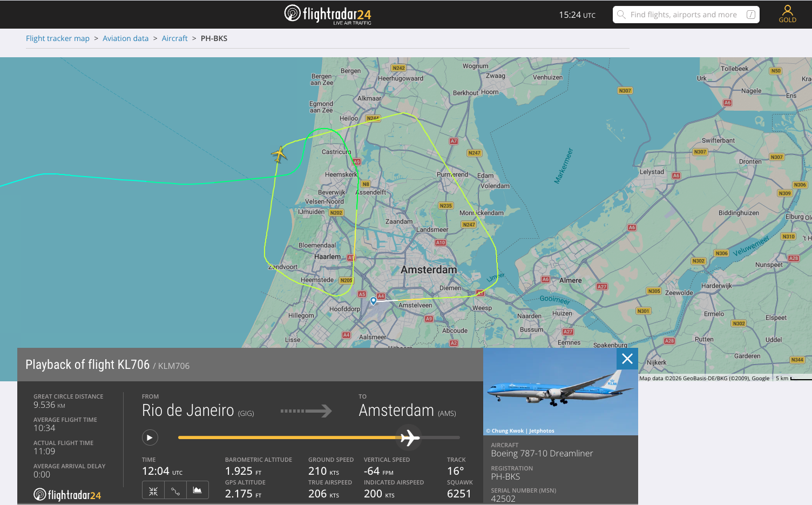This screenshot has height=505, width=812.
Task: Close the playback panel with X
Action: [x=627, y=359]
